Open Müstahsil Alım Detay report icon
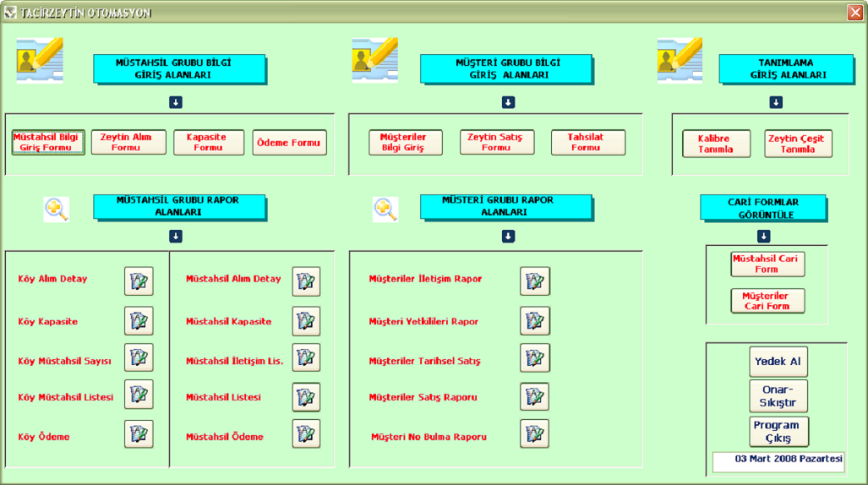 [306, 281]
